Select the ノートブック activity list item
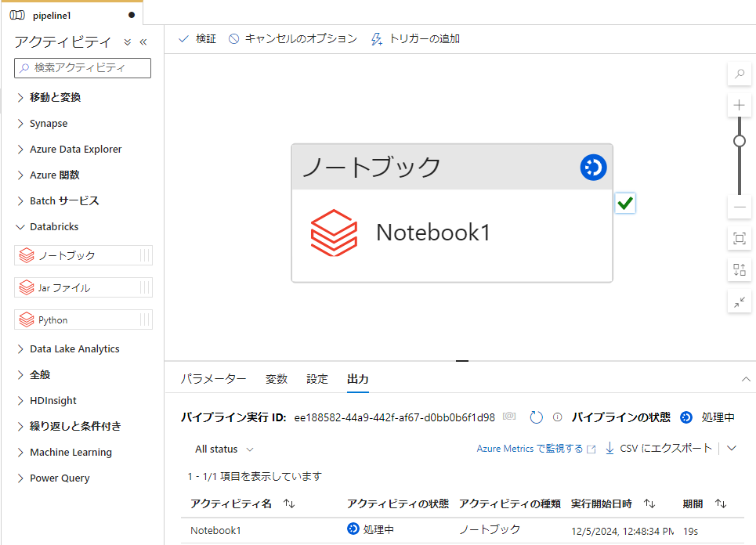Screen dimensions: 756x545 (x=83, y=255)
